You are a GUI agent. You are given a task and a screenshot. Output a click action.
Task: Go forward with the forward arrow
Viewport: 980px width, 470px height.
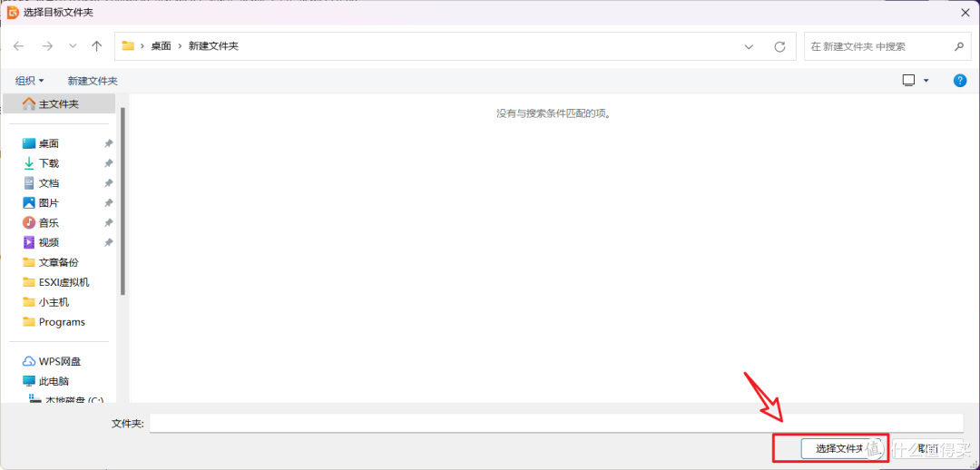(x=47, y=46)
